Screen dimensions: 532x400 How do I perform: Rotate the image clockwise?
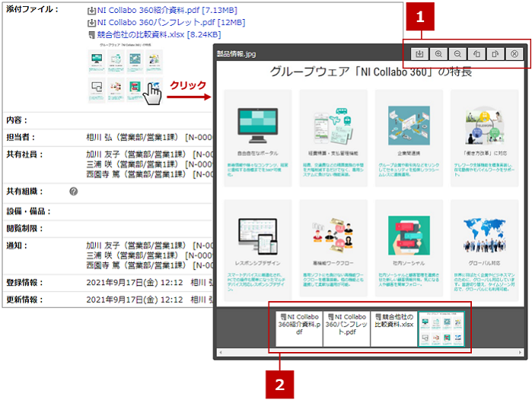[x=495, y=54]
